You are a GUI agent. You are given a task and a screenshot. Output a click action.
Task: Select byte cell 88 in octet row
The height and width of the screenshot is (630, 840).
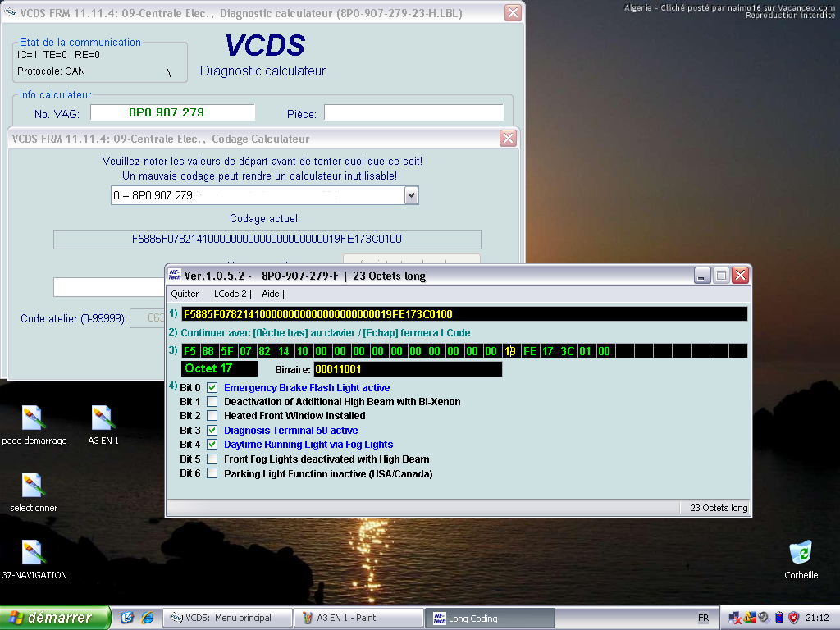click(x=208, y=351)
